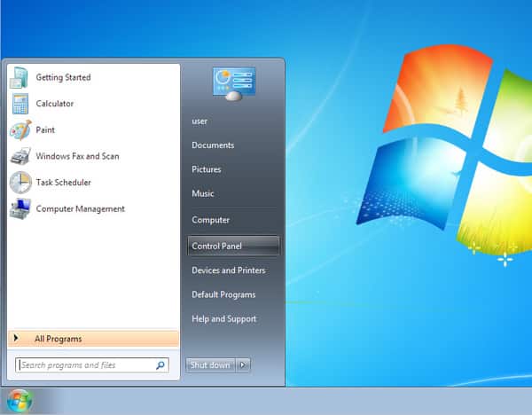Open the Task Scheduler clock icon
532x415 pixels.
point(20,182)
